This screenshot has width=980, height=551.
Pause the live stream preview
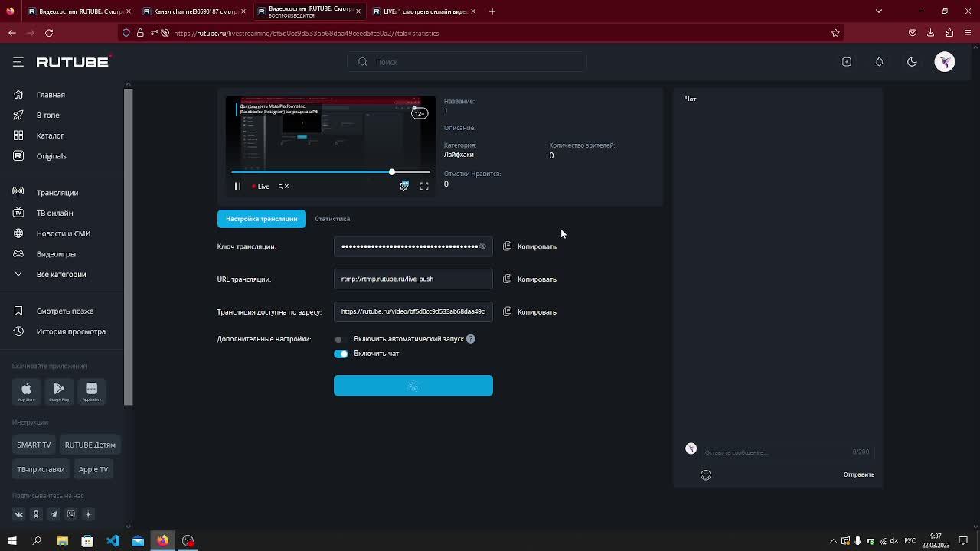tap(237, 186)
